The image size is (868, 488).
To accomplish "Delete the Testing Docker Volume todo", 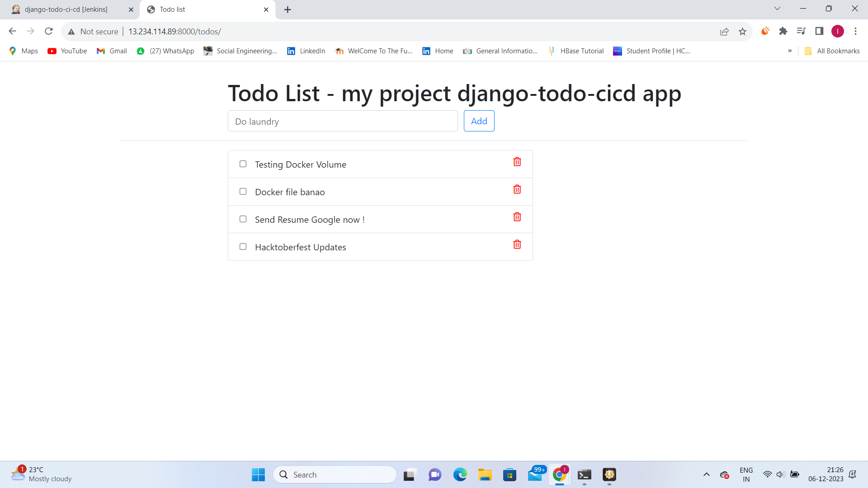I will (x=517, y=162).
